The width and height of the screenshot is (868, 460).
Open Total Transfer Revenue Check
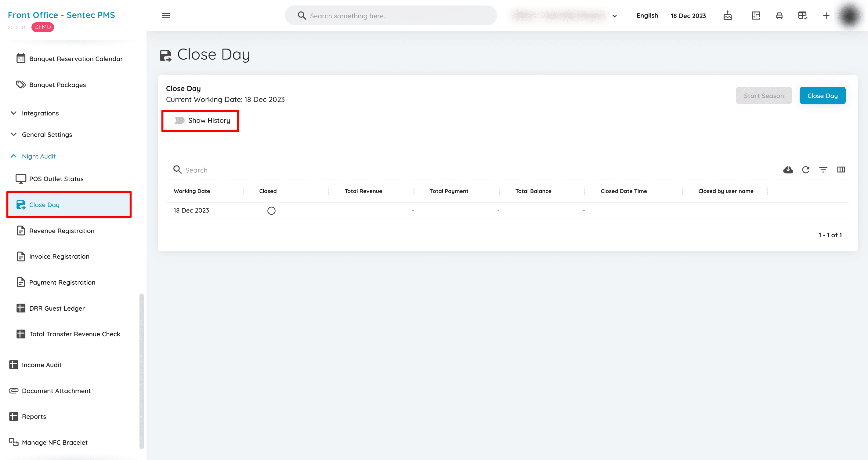(x=68, y=334)
